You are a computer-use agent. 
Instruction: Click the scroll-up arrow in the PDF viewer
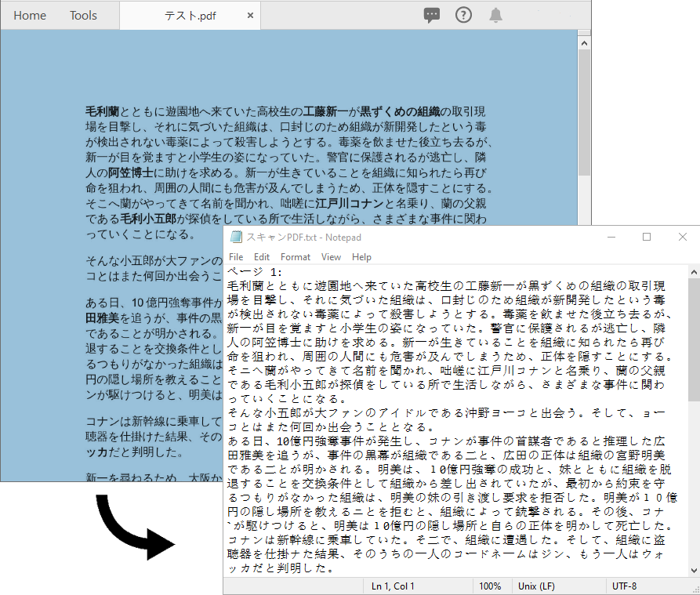tap(584, 42)
